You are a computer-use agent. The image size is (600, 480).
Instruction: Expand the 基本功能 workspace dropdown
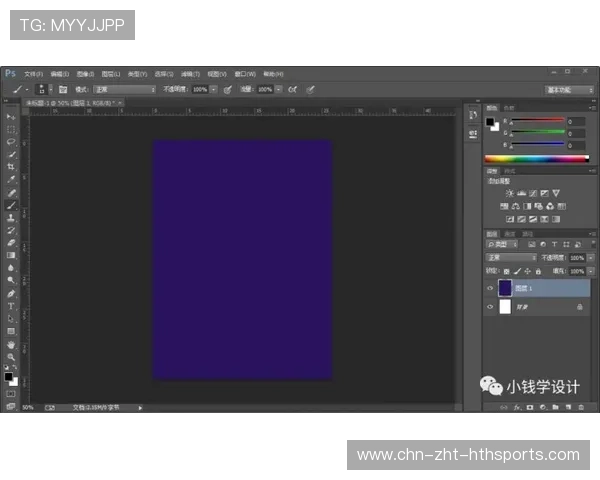coord(570,89)
